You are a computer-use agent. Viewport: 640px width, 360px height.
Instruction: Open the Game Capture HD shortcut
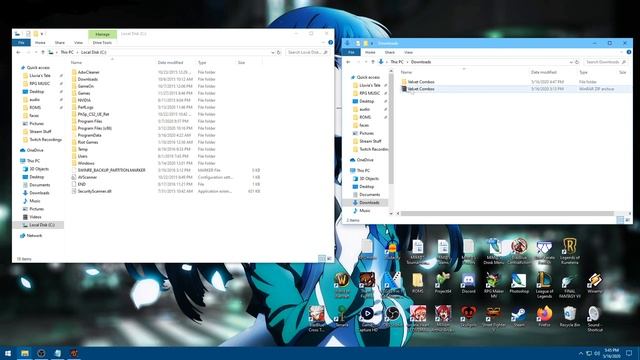tap(367, 319)
